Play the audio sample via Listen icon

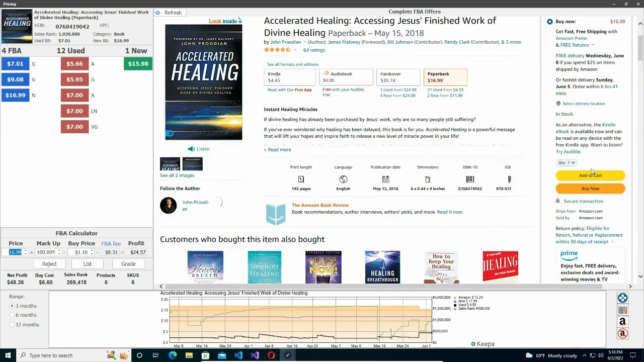click(191, 149)
